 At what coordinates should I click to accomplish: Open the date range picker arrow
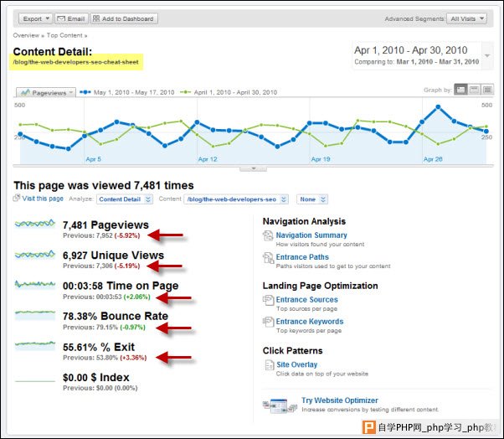coord(488,56)
